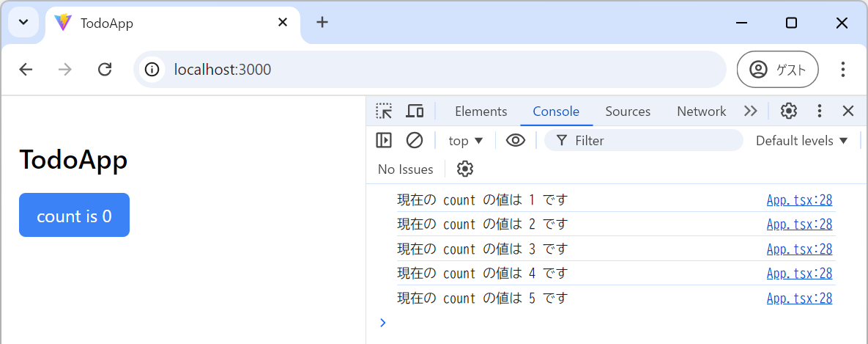This screenshot has height=344, width=868.
Task: Show the console sidebar panel
Action: (x=384, y=140)
